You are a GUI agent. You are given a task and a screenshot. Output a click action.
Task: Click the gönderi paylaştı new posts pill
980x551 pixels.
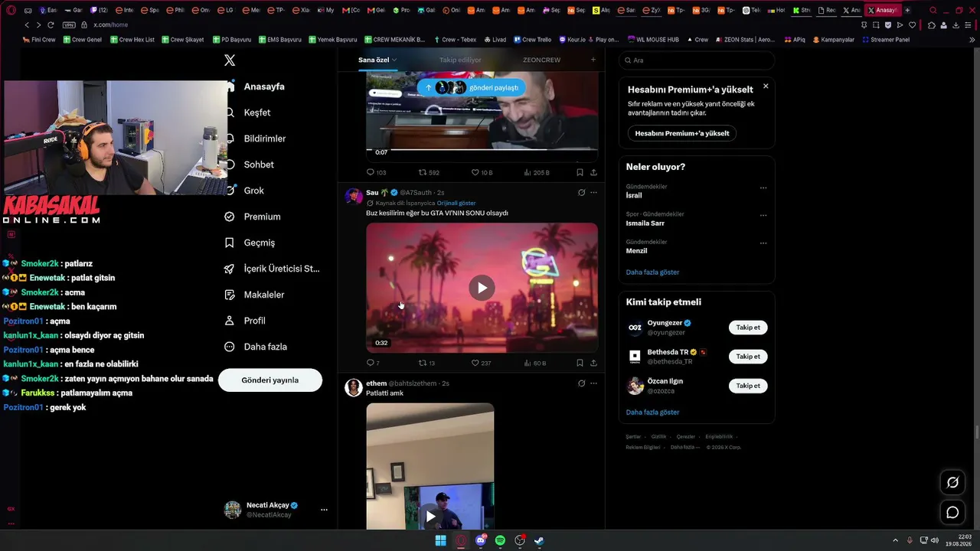[471, 87]
